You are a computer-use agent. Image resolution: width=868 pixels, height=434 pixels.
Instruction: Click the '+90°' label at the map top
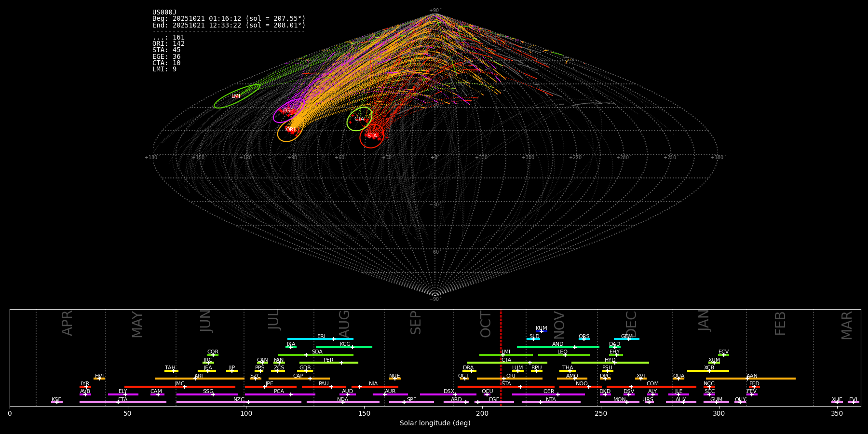click(435, 11)
